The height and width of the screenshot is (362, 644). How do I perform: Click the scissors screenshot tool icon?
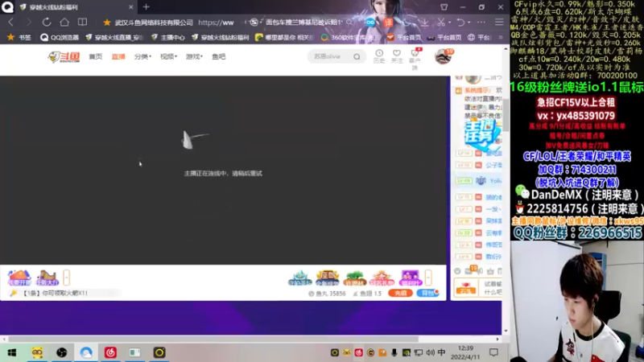coord(440,23)
